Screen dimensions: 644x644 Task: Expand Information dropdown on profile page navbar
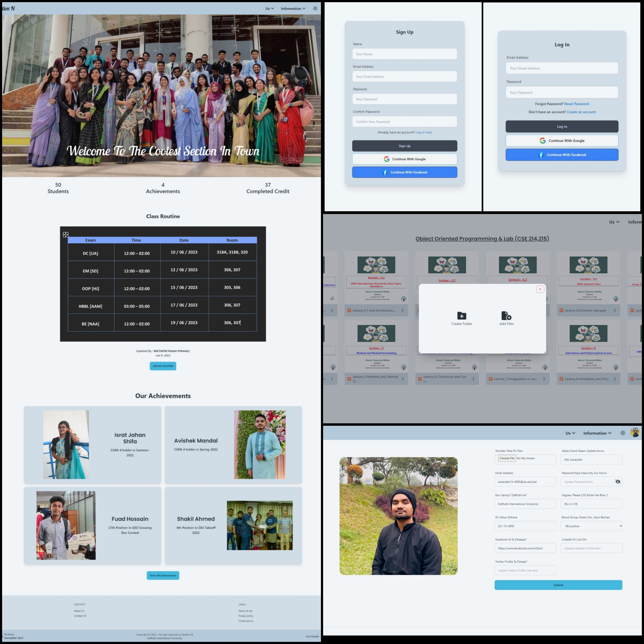tap(597, 433)
